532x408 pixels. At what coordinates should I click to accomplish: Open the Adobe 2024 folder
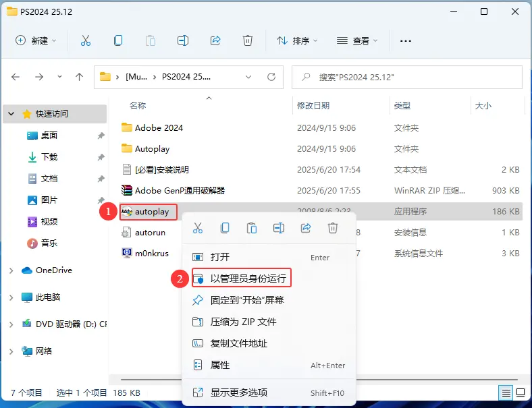click(159, 127)
